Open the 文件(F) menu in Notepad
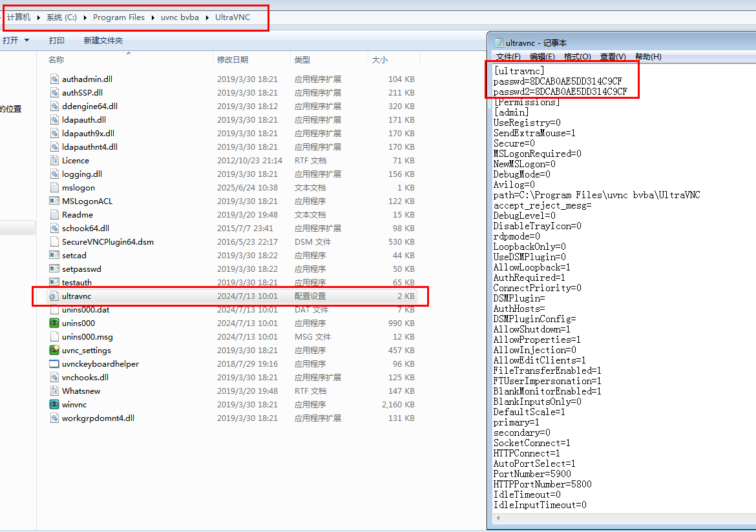The width and height of the screenshot is (756, 532). pyautogui.click(x=508, y=57)
